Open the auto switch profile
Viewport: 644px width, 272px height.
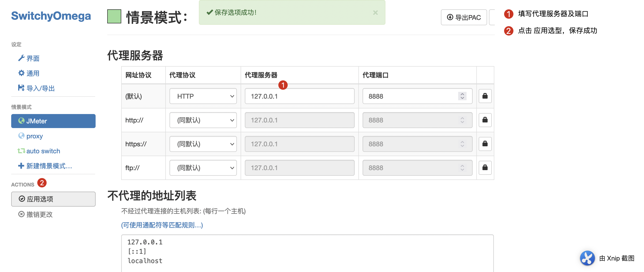(x=43, y=151)
